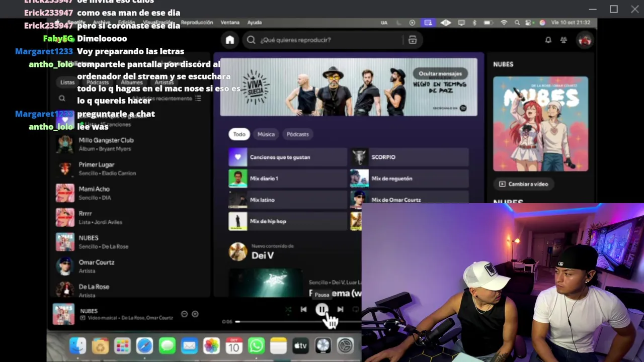The height and width of the screenshot is (362, 644).
Task: Open Launchpad from the Dock
Action: click(122, 345)
